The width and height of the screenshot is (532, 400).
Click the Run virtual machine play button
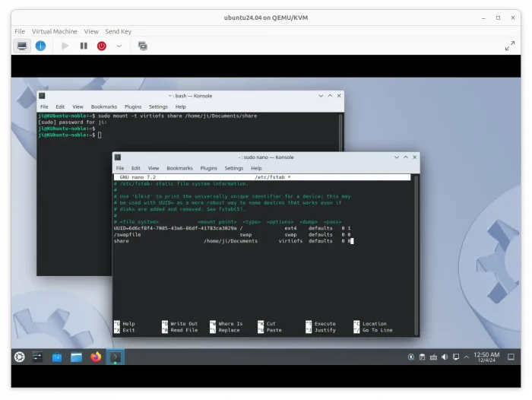pos(65,46)
